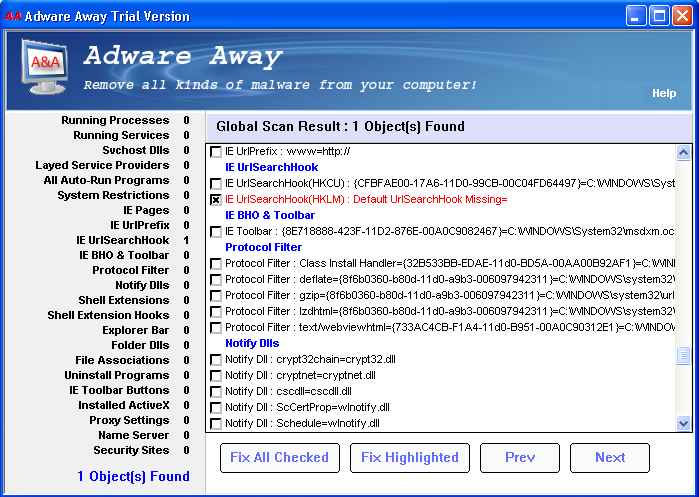Select IE UrlPrefix sidebar category

tap(140, 225)
